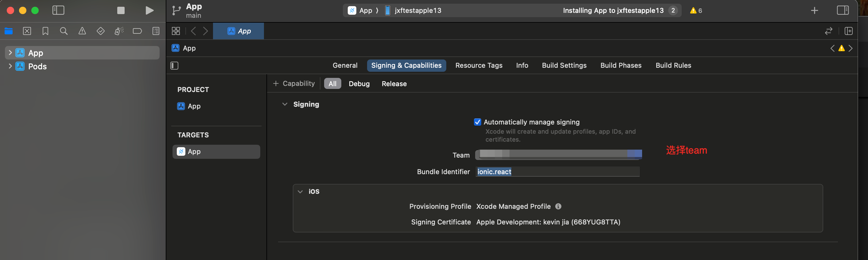Open the General tab
Screen dimensions: 868x260
345,65
